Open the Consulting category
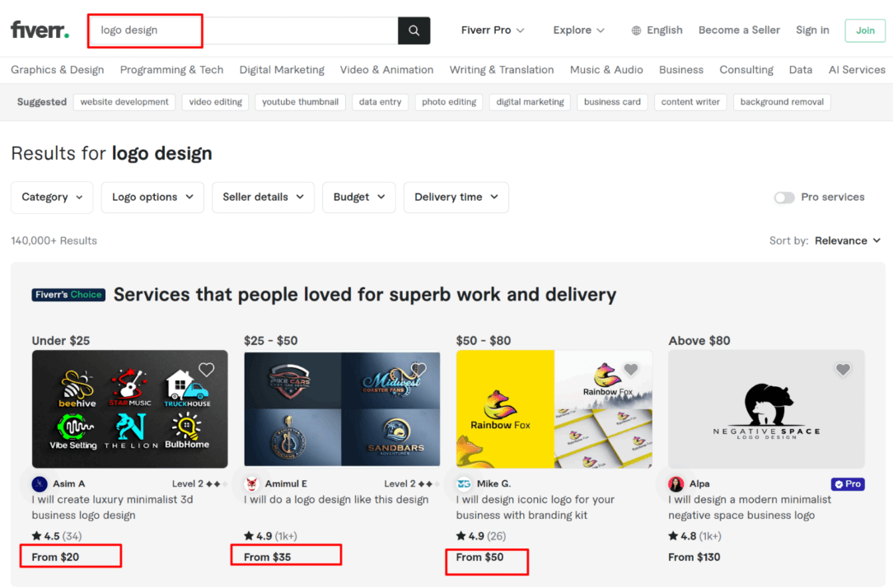 746,70
